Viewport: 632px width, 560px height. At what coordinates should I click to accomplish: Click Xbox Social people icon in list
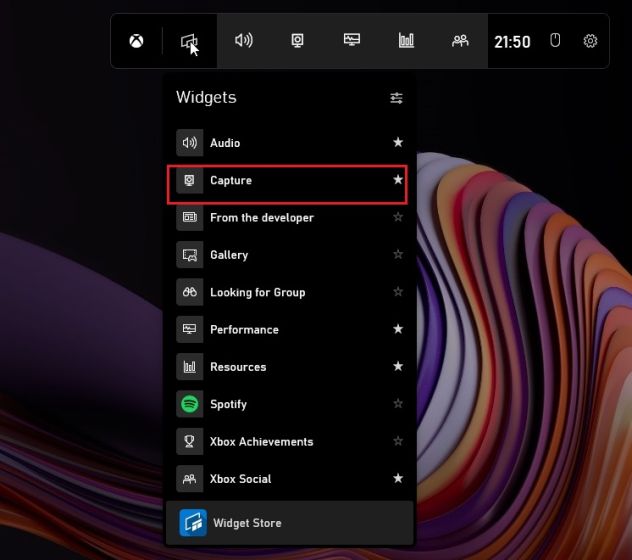pos(189,479)
